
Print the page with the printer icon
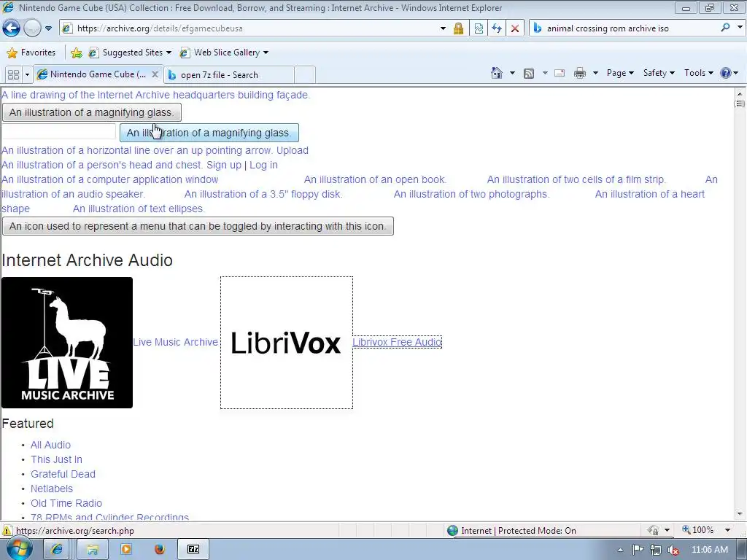(580, 73)
